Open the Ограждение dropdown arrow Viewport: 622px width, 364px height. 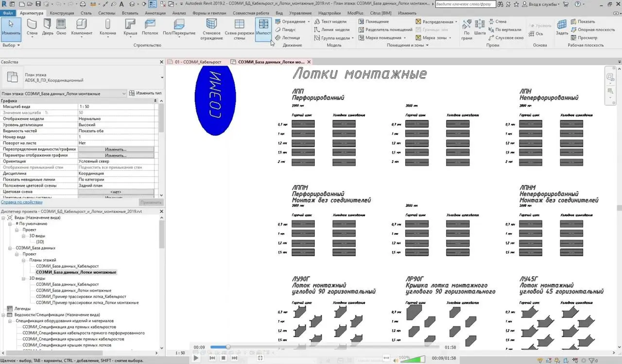pos(309,22)
